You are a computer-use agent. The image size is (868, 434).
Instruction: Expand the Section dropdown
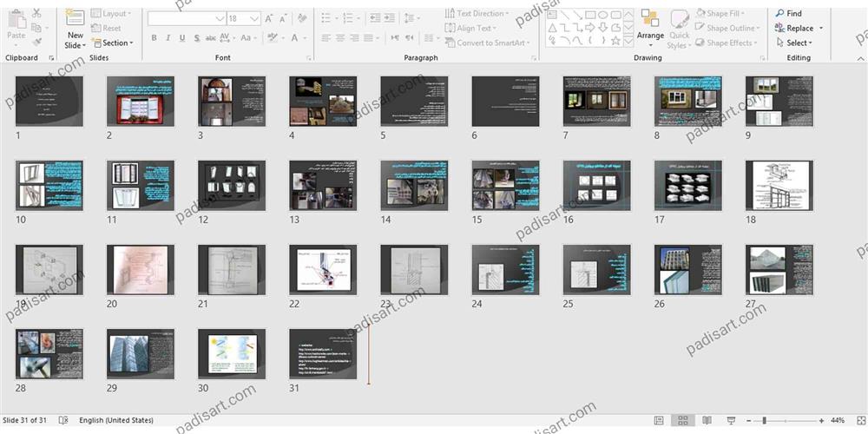point(114,43)
